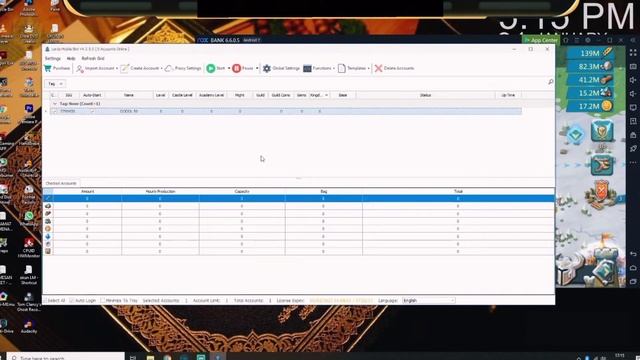This screenshot has width=640, height=360.
Task: Sort by Up Time column header
Action: coord(508,95)
